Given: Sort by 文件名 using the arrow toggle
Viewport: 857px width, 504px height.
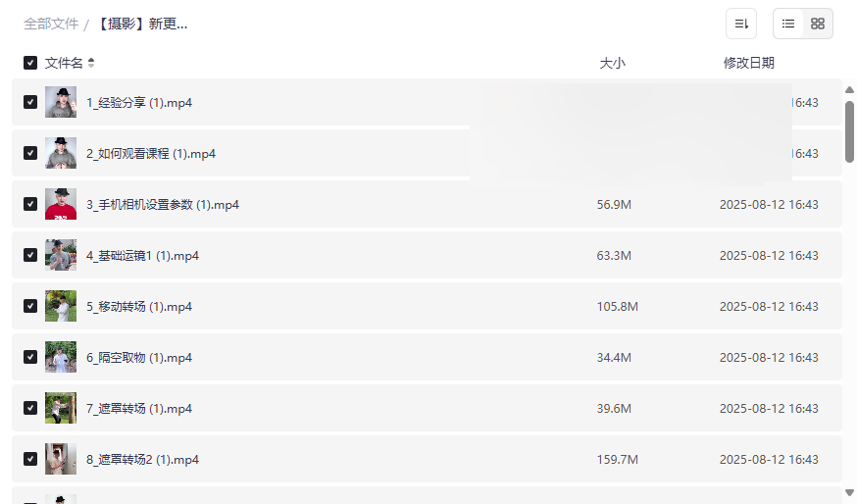Looking at the screenshot, I should pos(91,63).
